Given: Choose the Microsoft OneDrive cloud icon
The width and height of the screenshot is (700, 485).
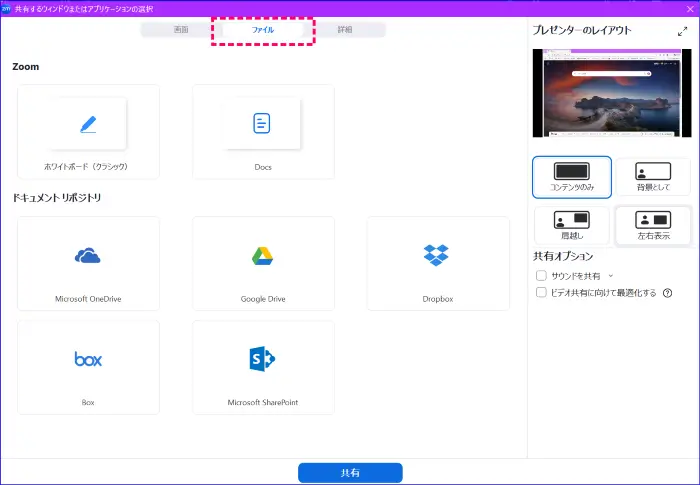Looking at the screenshot, I should (x=88, y=256).
